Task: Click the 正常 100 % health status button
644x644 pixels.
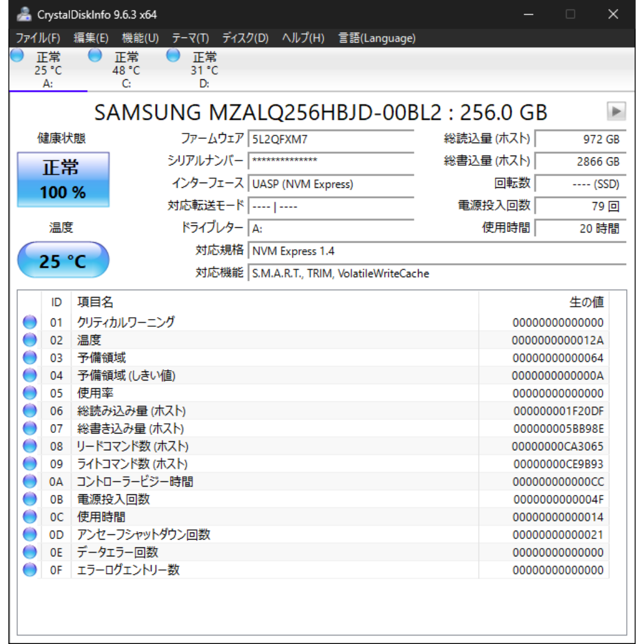Action: point(63,179)
